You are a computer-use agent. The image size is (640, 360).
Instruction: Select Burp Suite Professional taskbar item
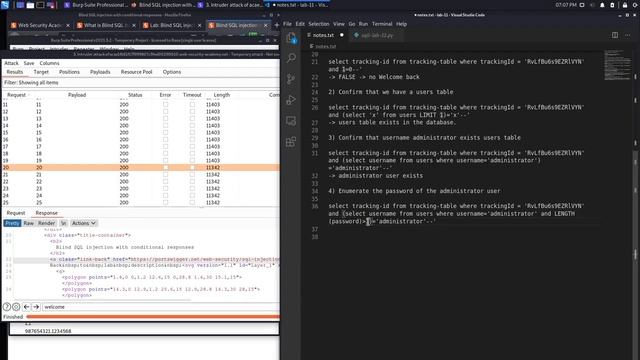click(96, 5)
